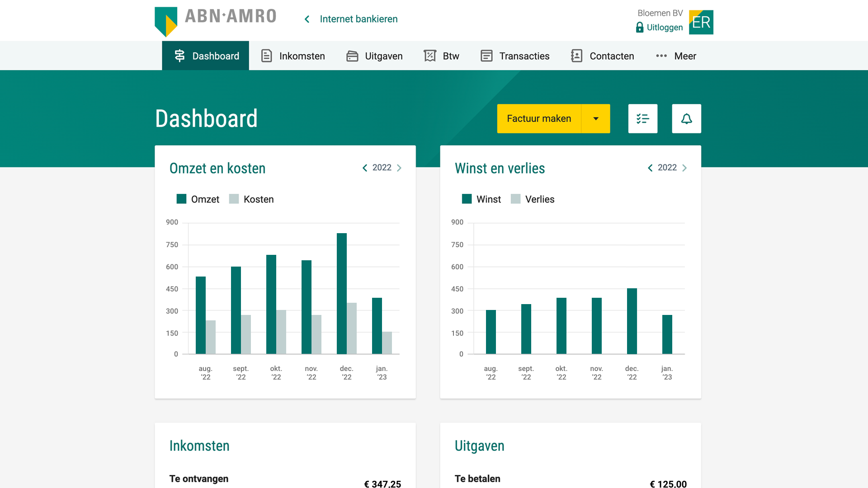The height and width of the screenshot is (488, 868).
Task: Open the ER profile avatar
Action: (x=701, y=22)
